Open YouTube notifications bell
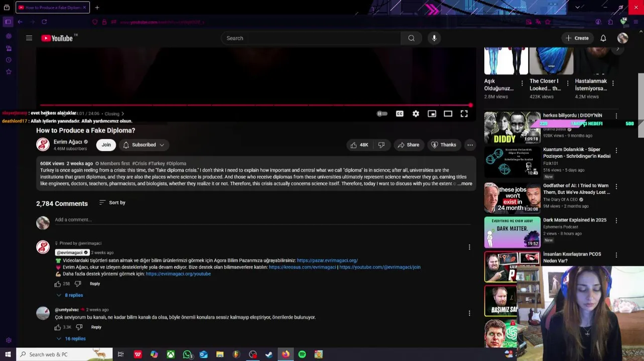 click(603, 38)
